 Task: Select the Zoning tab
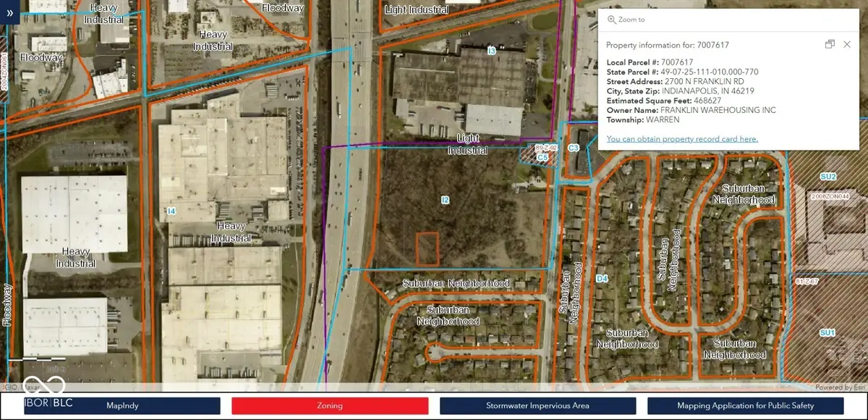(x=330, y=406)
